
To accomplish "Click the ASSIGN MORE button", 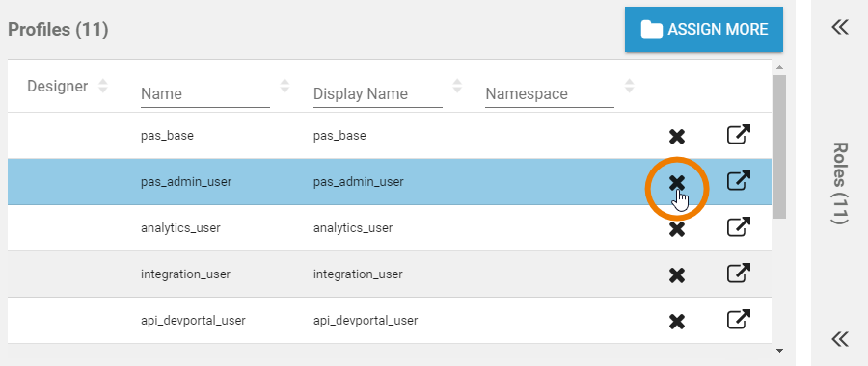I will click(704, 29).
